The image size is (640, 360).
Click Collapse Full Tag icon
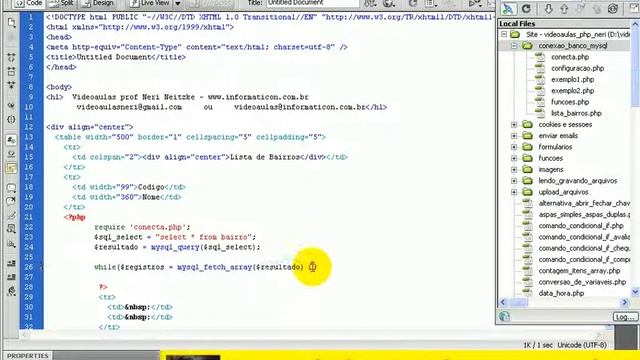tap(11, 58)
